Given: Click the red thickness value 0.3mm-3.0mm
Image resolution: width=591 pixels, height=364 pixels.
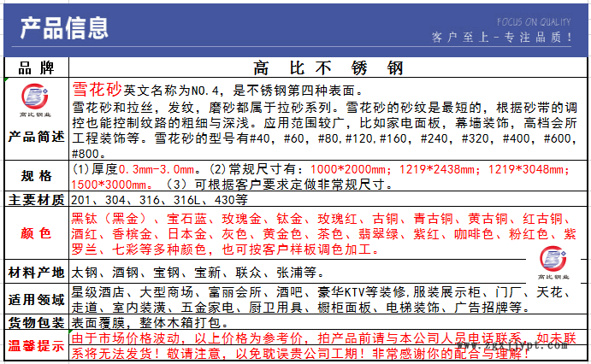Looking at the screenshot, I should 157,169.
